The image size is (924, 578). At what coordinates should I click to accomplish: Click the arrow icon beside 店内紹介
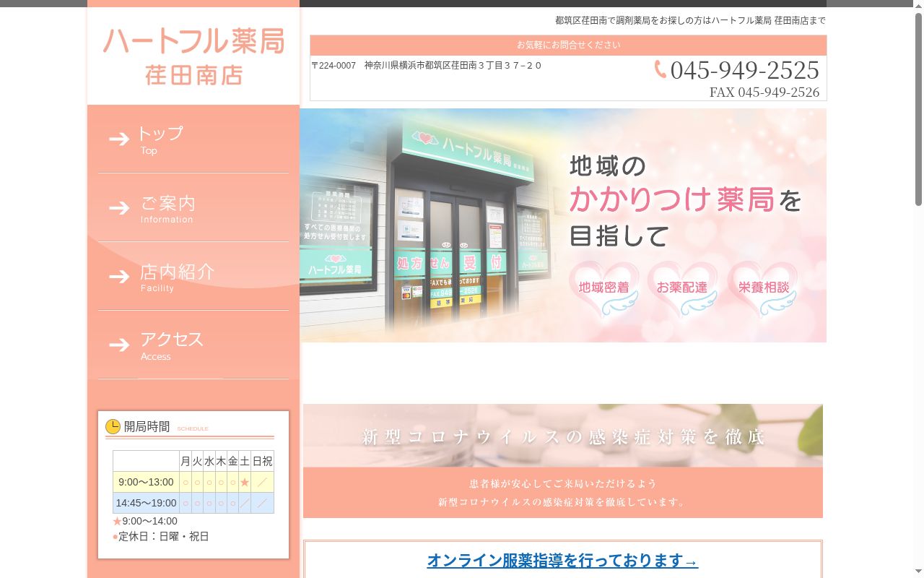[119, 277]
